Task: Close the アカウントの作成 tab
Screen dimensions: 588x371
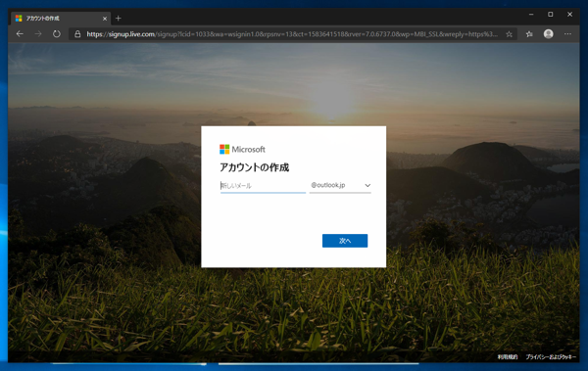Action: 105,19
